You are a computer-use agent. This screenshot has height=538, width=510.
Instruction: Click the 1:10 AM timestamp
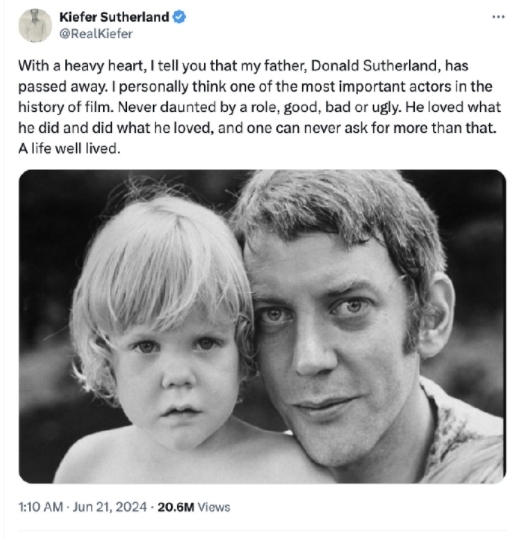[40, 507]
